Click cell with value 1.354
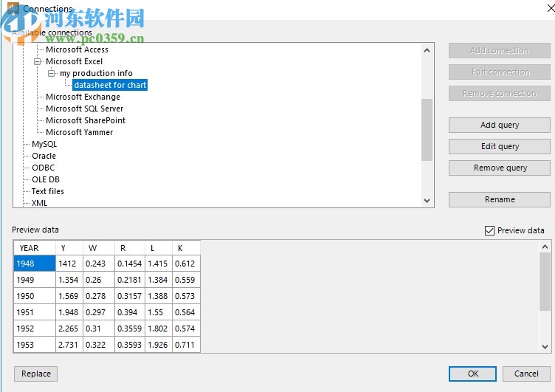The image size is (555, 392). (x=69, y=280)
